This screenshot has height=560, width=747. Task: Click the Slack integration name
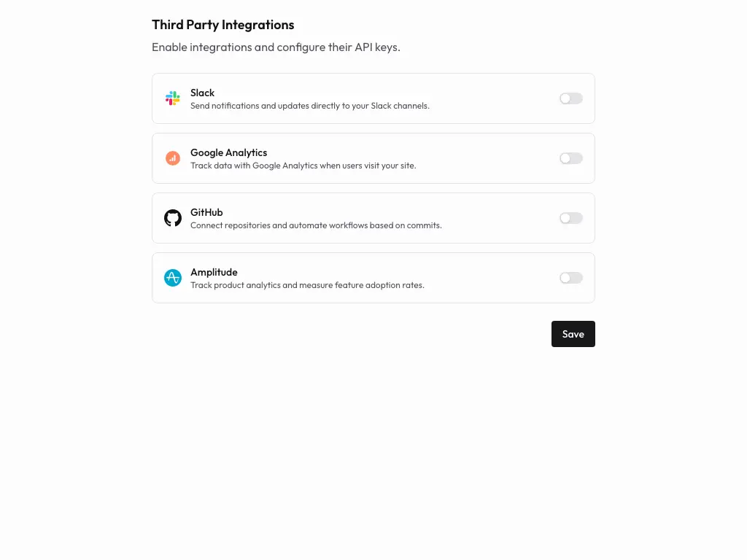202,93
